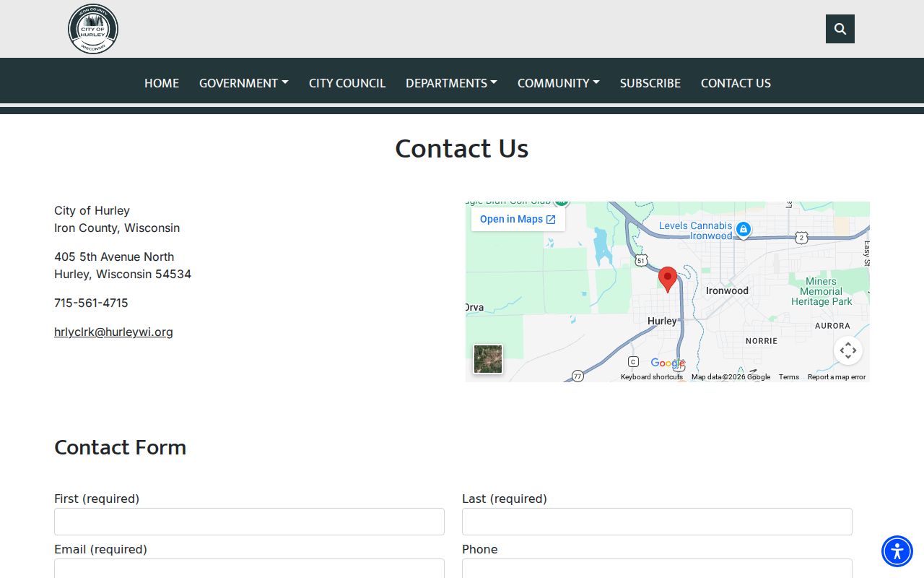Click the City of Hurley logo
This screenshot has height=578, width=924.
pyautogui.click(x=93, y=29)
